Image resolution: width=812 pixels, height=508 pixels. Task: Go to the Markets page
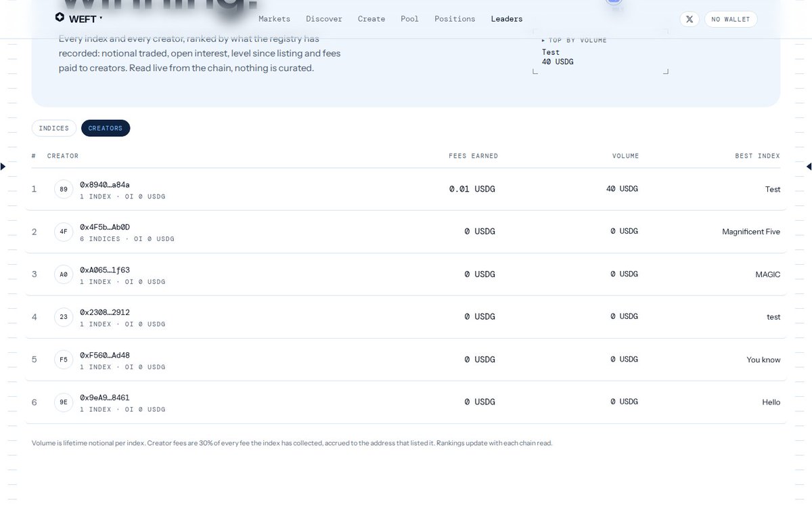point(274,19)
